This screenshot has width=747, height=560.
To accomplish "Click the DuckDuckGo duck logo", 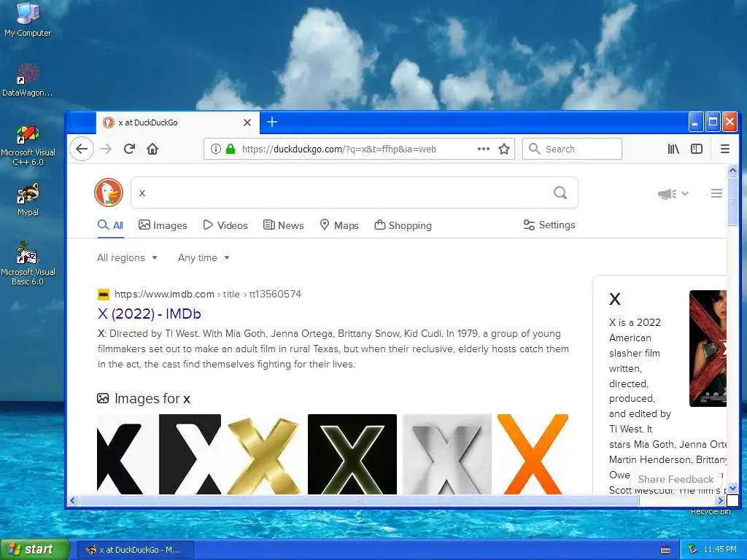I will coord(109,192).
